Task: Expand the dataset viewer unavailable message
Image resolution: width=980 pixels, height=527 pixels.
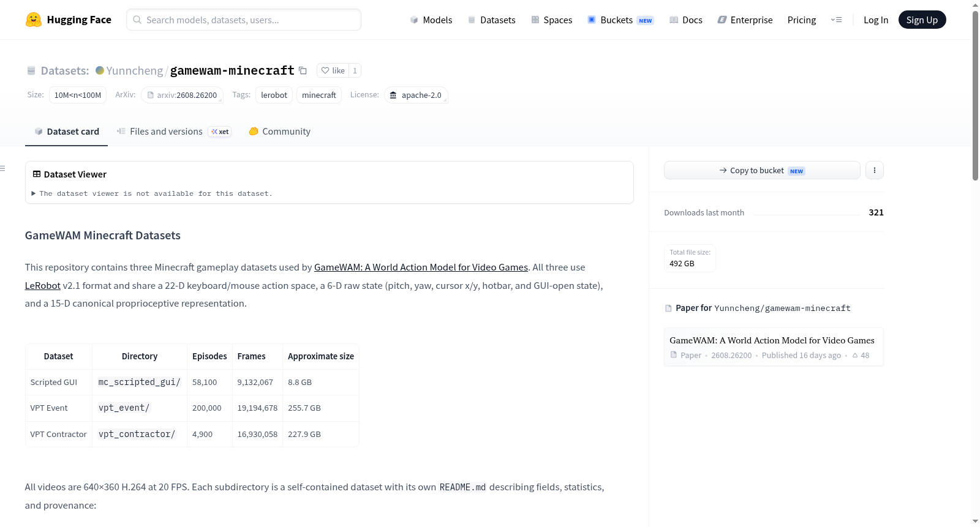Action: 152,193
